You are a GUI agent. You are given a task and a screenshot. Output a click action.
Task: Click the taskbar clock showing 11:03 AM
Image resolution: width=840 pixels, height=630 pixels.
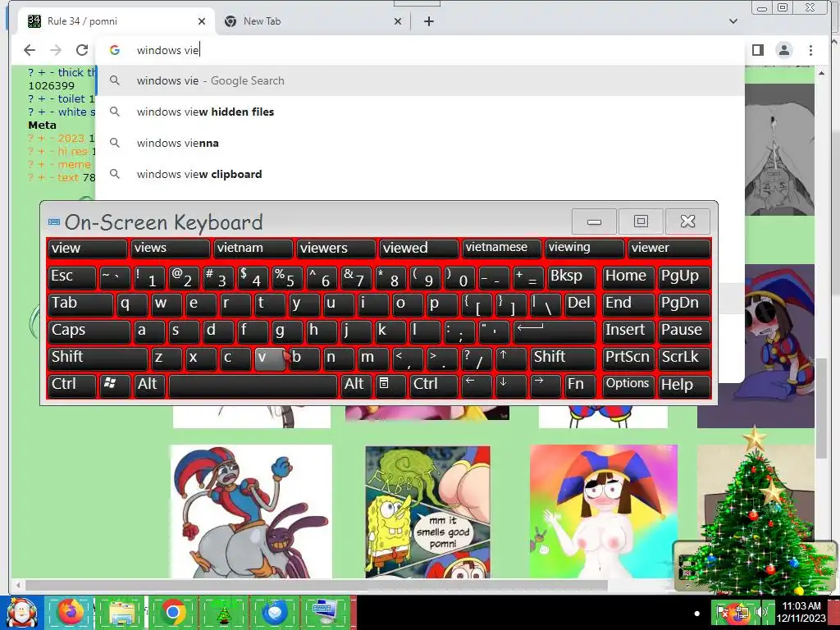801,612
